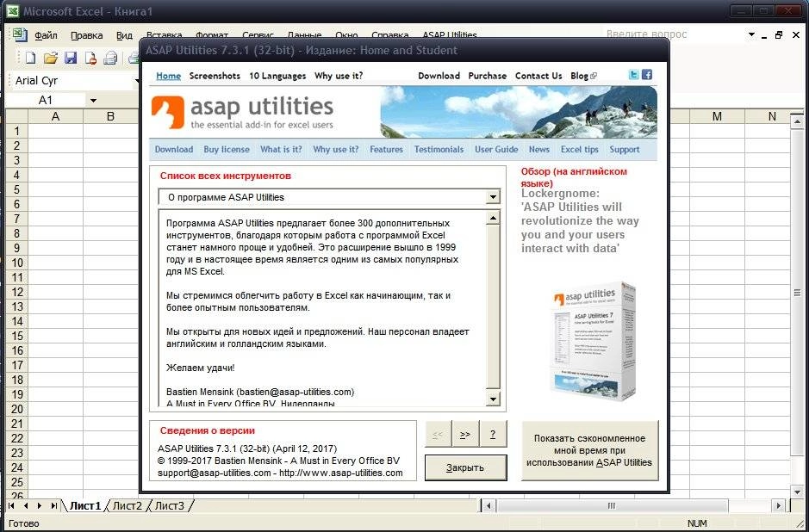
Task: Click the 'Blog' external link
Action: pos(583,76)
